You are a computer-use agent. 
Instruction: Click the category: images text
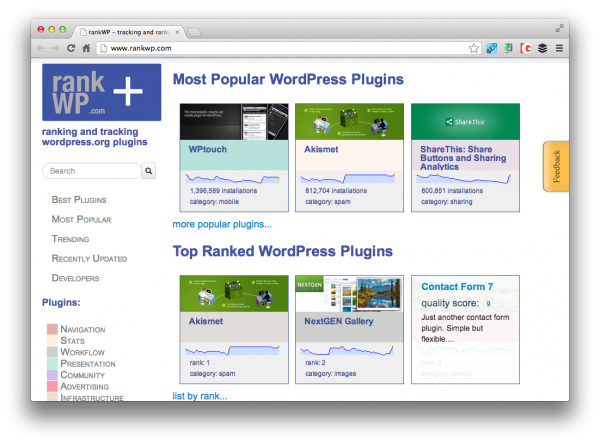pos(331,374)
